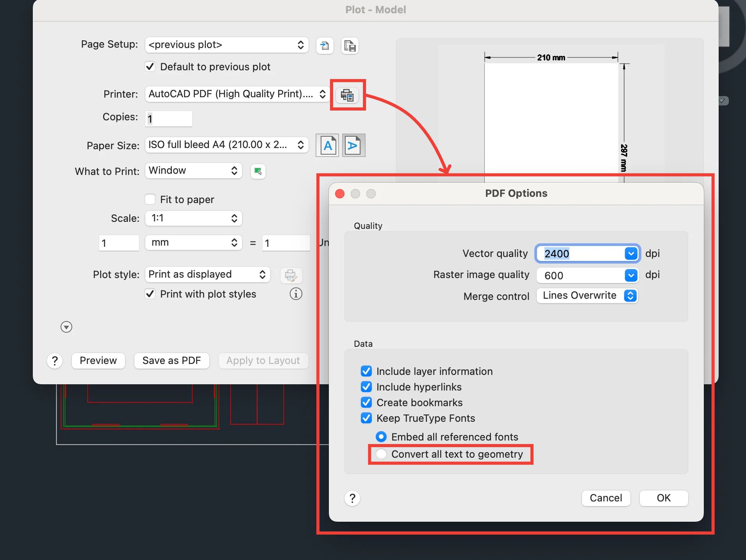Open the Page Setup dropdown

(x=227, y=45)
